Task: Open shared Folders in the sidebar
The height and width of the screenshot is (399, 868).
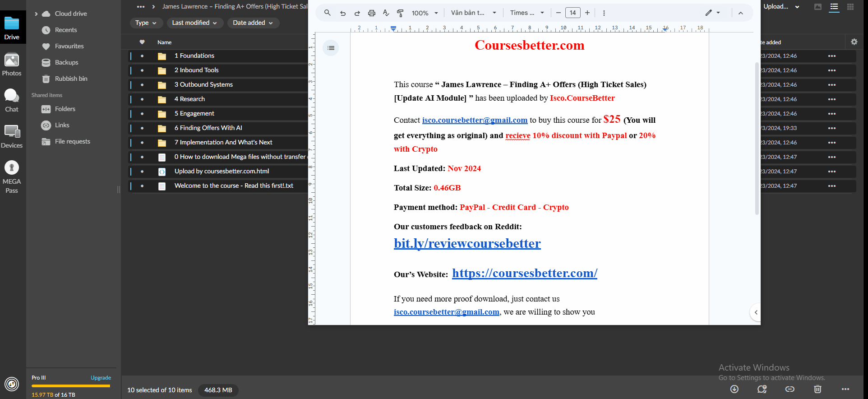Action: coord(65,109)
